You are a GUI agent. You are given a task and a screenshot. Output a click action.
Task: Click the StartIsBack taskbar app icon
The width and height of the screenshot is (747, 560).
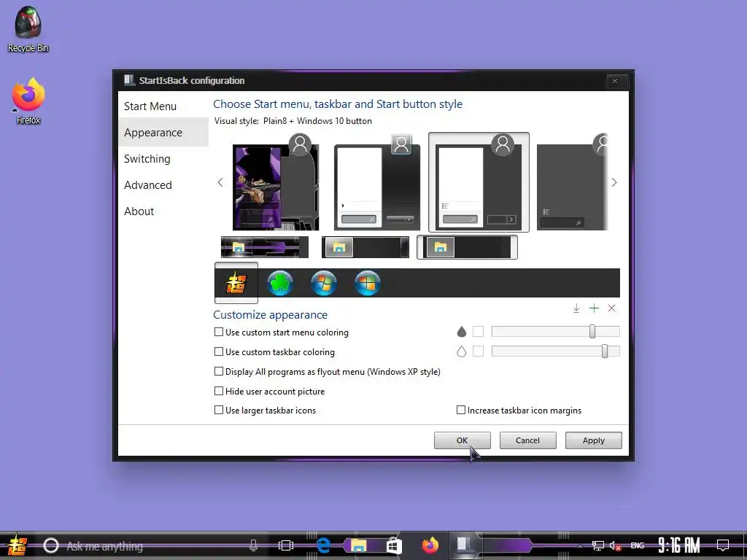463,545
